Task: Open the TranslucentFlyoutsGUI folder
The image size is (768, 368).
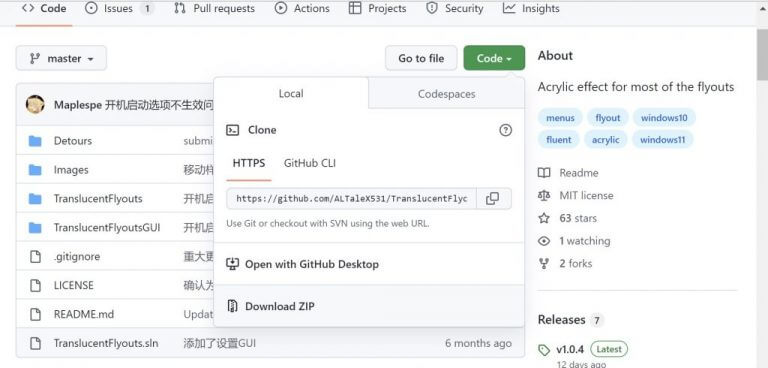Action: (107, 227)
